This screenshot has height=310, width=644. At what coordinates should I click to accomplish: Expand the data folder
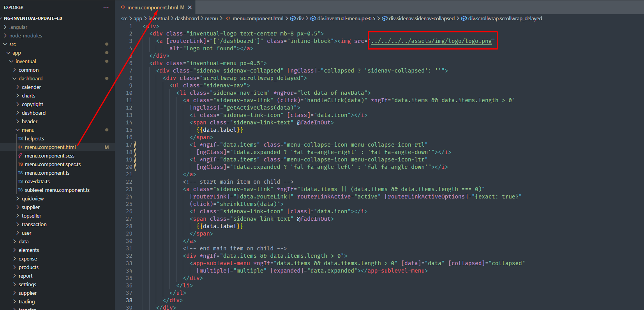[23, 241]
